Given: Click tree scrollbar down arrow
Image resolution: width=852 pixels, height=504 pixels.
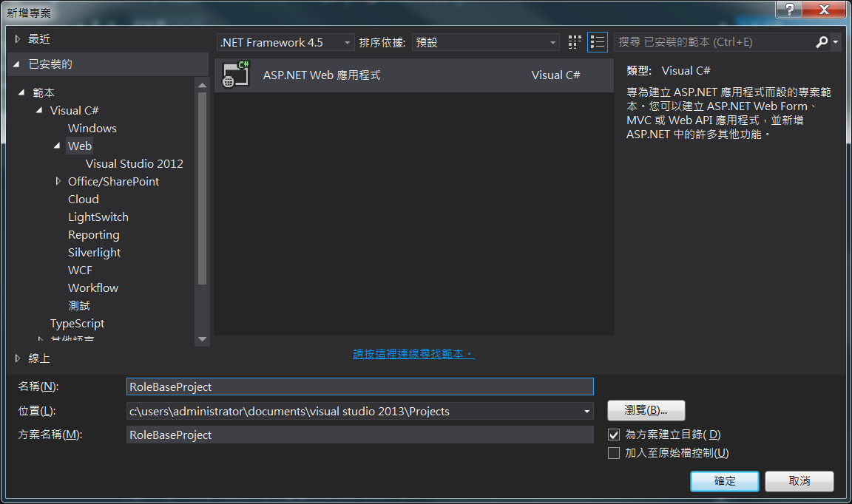Looking at the screenshot, I should point(202,339).
